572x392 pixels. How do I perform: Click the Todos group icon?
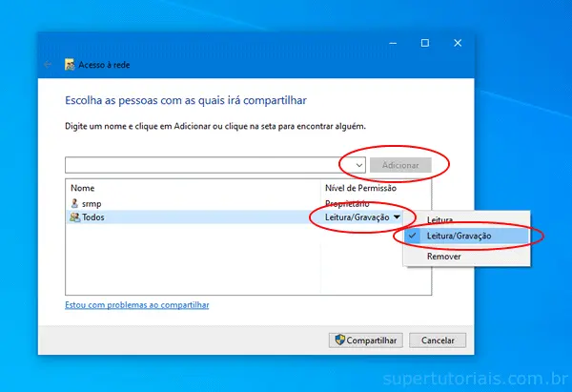(75, 217)
